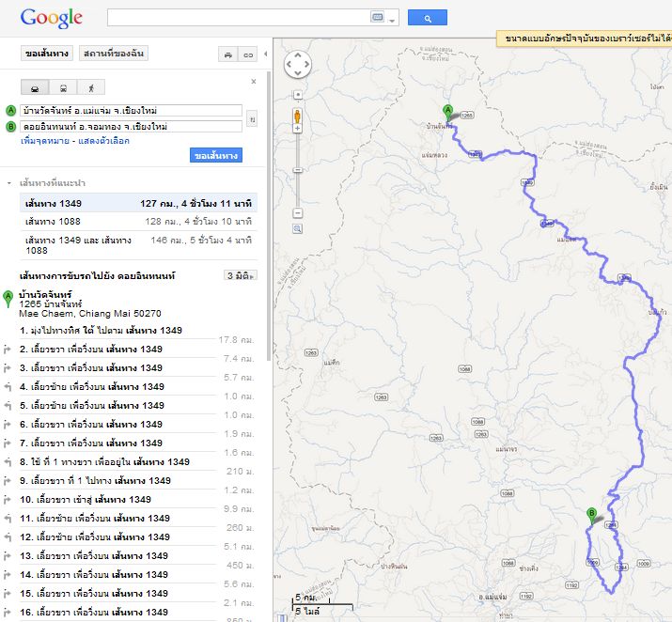Click the magnifier zoom icon on map
672x622 pixels.
pyautogui.click(x=297, y=228)
